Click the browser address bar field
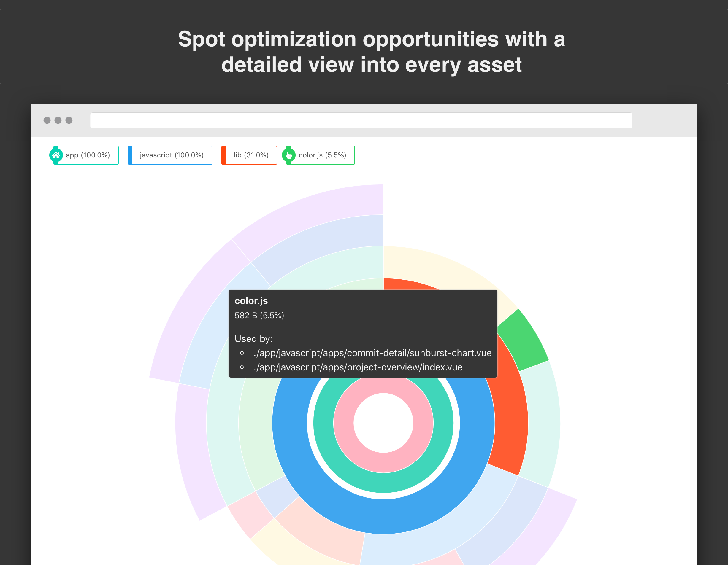 click(x=361, y=121)
